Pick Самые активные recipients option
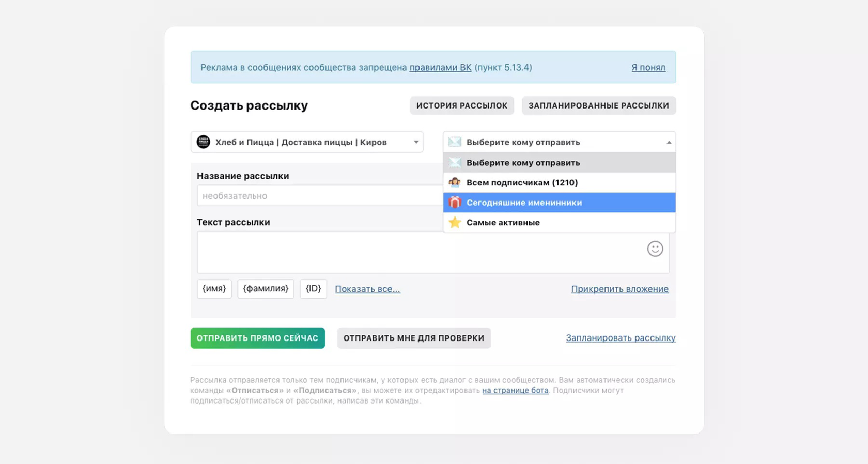Image resolution: width=868 pixels, height=464 pixels. 559,222
